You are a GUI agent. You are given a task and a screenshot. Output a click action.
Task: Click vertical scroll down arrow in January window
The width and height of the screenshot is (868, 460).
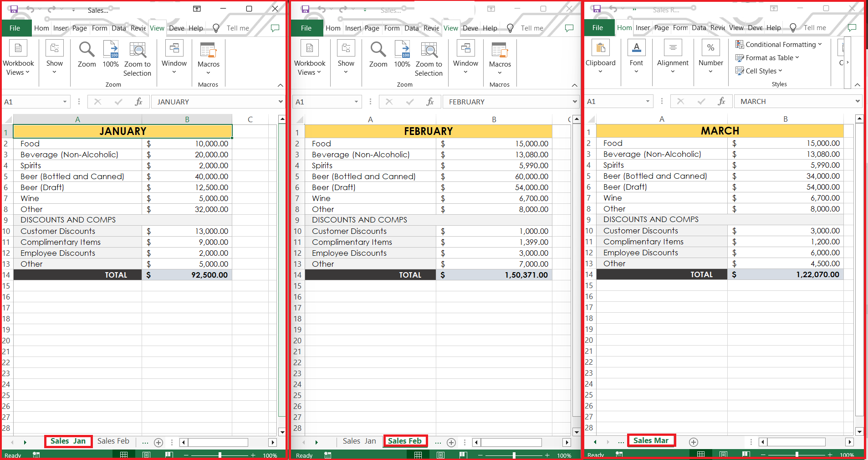click(x=282, y=432)
